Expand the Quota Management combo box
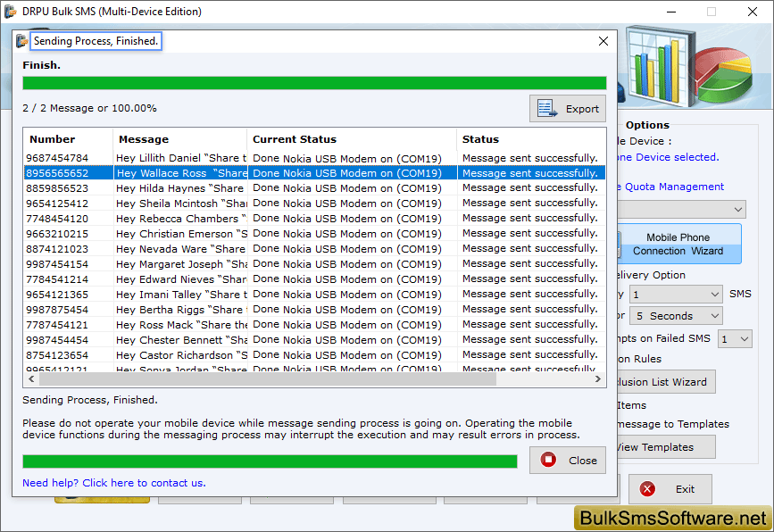 682,209
